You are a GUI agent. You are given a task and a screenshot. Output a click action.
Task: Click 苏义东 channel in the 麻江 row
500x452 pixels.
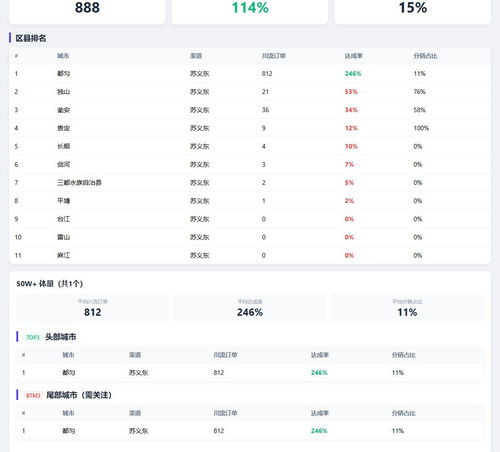tap(200, 255)
